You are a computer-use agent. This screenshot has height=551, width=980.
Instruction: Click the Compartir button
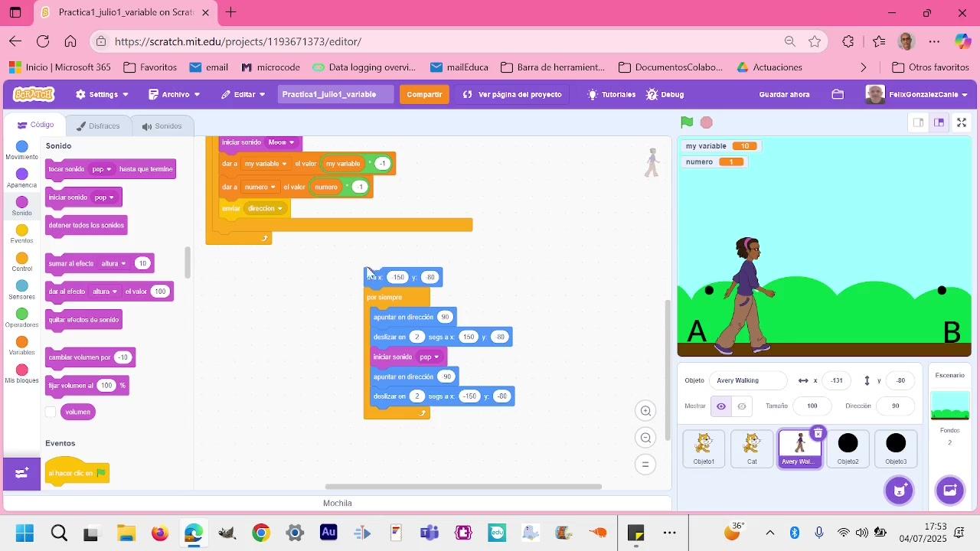424,94
